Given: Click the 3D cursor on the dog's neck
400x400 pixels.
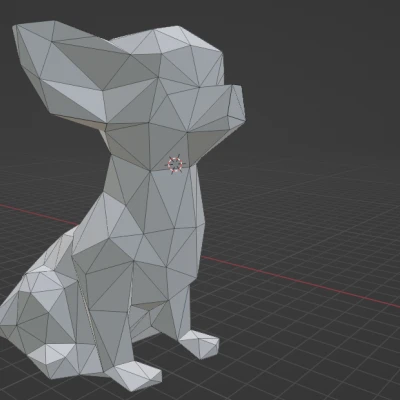Looking at the screenshot, I should [175, 164].
